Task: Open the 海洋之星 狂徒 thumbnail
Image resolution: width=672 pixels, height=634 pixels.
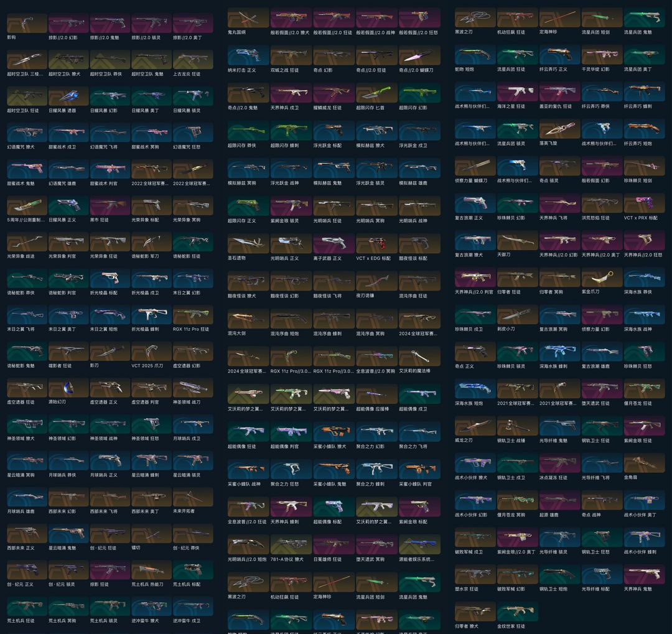Action: point(517,91)
